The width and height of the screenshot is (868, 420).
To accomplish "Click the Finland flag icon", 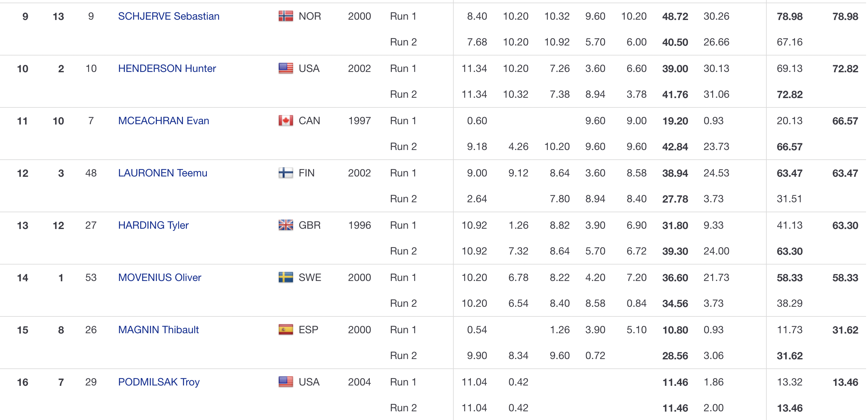I will 285,173.
